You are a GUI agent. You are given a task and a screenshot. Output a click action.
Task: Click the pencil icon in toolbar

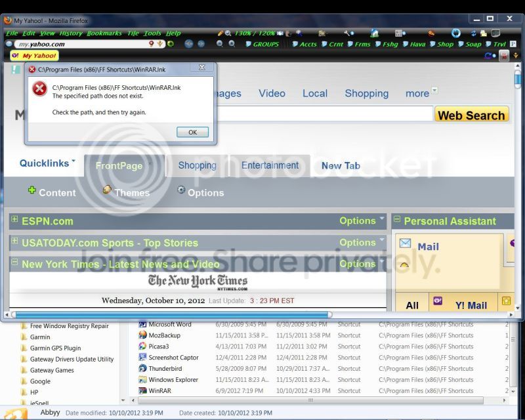coord(220,33)
